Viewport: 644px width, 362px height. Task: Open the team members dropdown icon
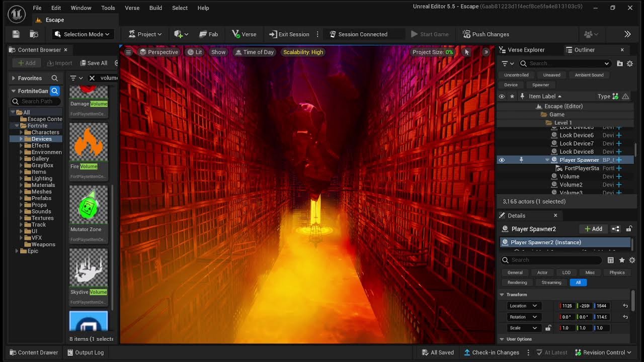coord(592,34)
